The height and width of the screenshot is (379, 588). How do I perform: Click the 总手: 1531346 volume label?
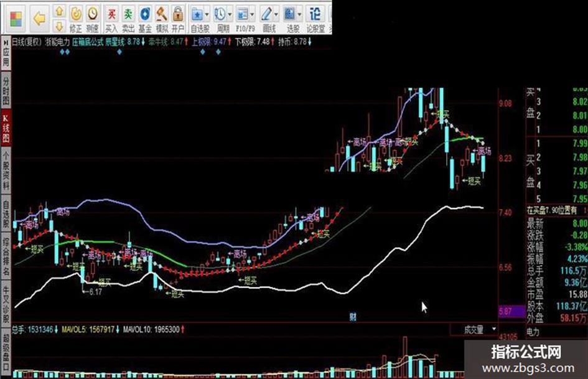pos(34,329)
